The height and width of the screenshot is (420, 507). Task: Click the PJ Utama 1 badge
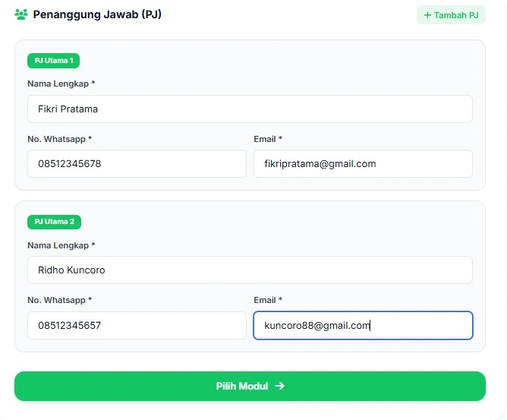(x=54, y=61)
